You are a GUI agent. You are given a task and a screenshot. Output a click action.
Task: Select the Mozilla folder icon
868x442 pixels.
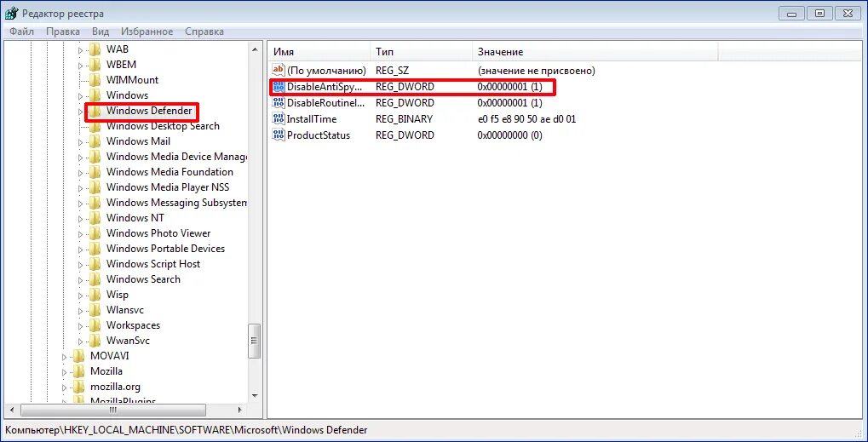click(78, 371)
